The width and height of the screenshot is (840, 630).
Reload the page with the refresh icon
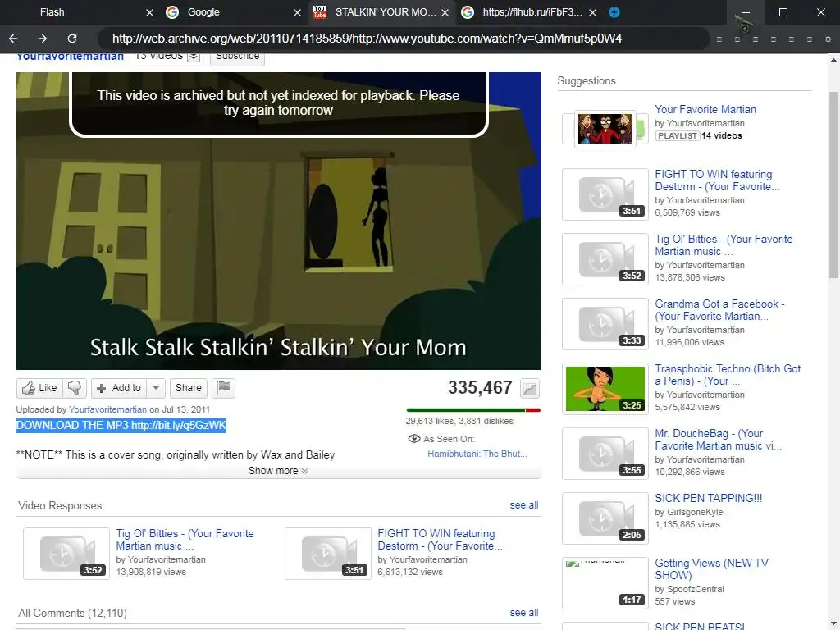click(x=72, y=39)
